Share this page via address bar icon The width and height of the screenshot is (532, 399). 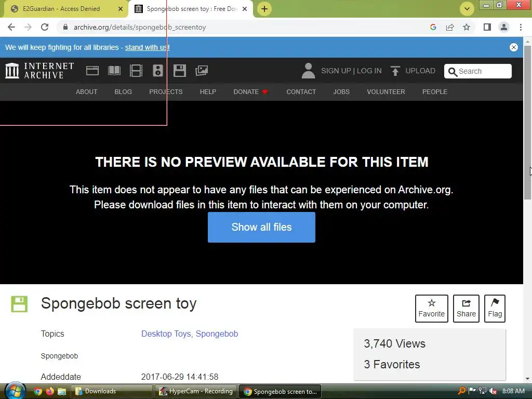coord(450,27)
